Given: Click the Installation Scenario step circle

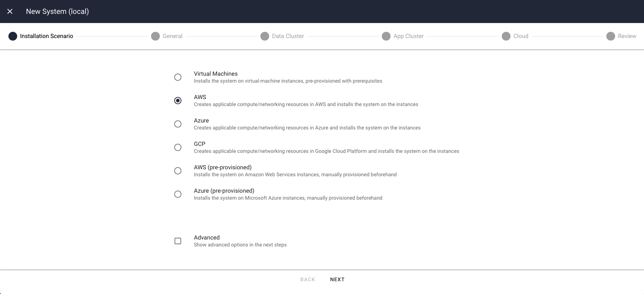Looking at the screenshot, I should [13, 36].
